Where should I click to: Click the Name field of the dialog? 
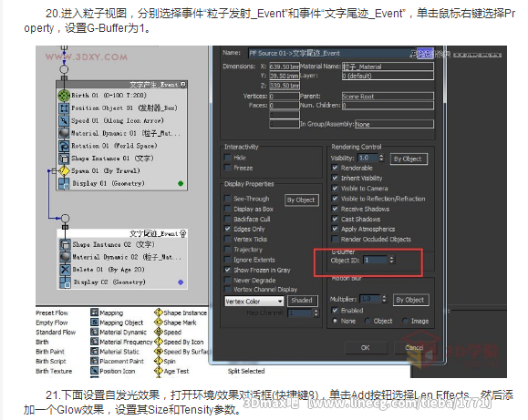pyautogui.click(x=332, y=53)
